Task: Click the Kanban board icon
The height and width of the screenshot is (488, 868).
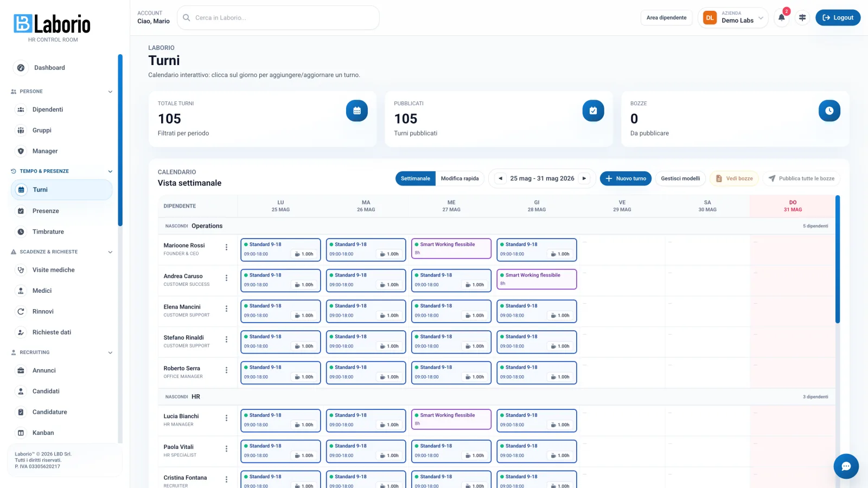Action: click(x=21, y=433)
